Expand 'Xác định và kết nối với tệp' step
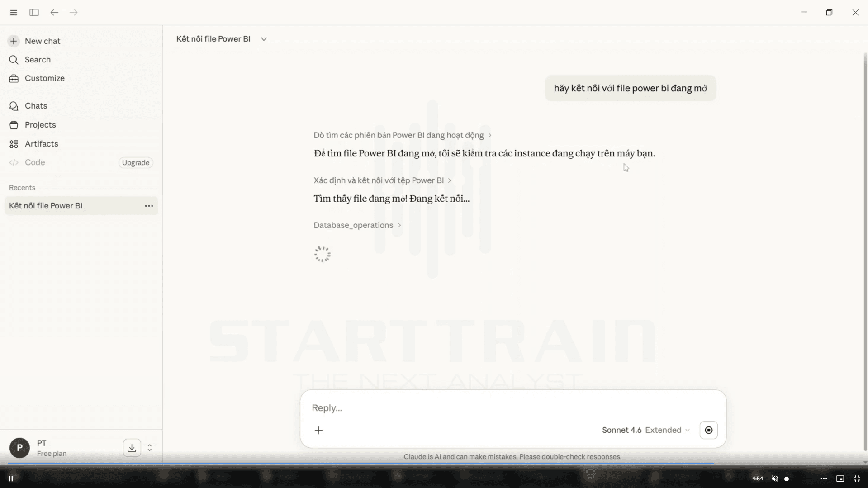Image resolution: width=868 pixels, height=488 pixels. 383,180
